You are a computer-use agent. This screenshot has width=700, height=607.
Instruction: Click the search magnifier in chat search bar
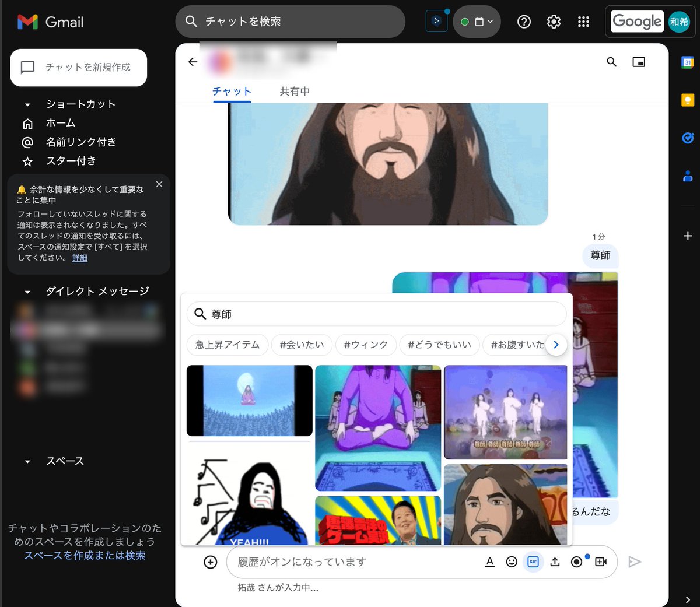191,22
